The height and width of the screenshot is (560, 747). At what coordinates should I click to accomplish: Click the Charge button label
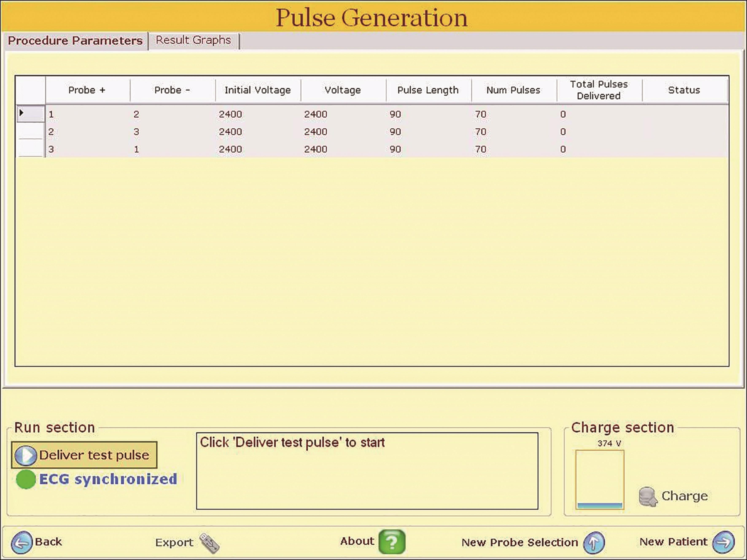point(685,496)
